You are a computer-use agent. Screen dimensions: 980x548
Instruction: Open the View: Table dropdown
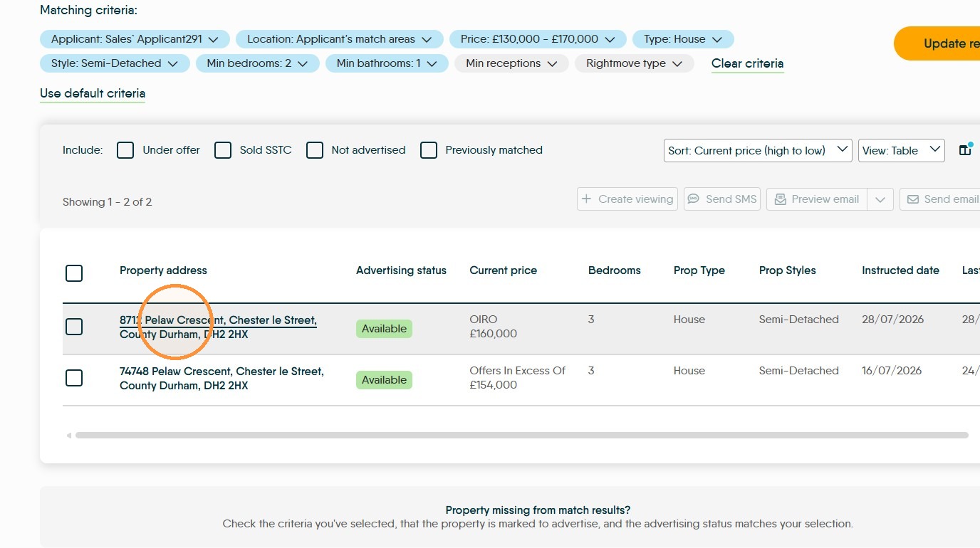(902, 150)
